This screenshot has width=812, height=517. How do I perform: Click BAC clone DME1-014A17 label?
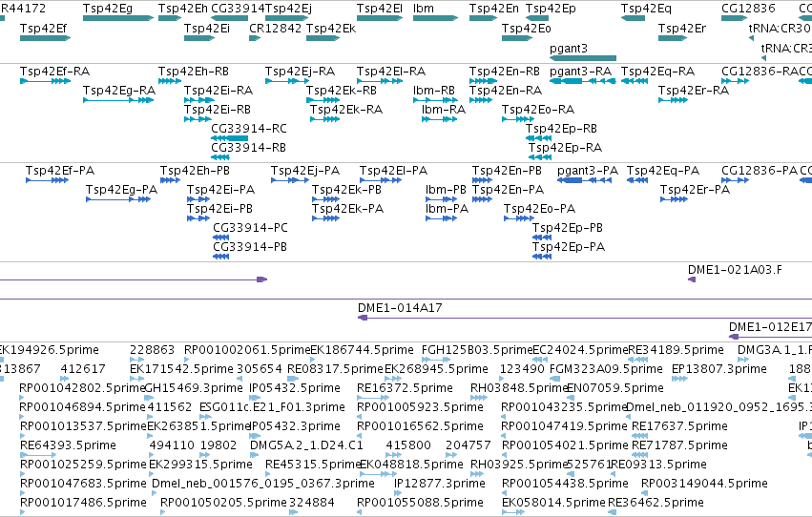[400, 308]
